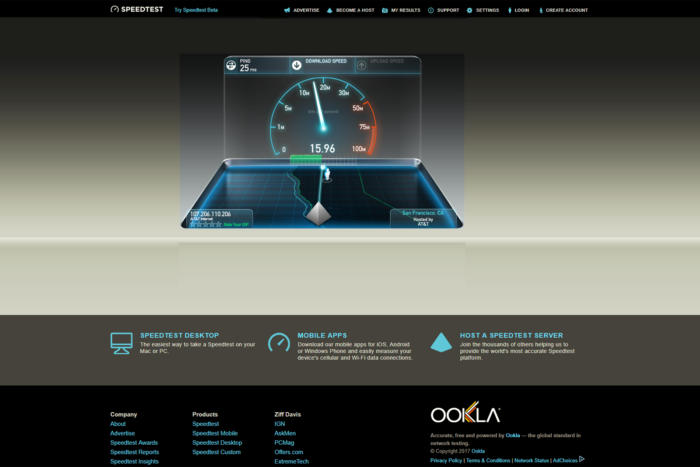
Task: Open the Settings menu item
Action: [483, 10]
